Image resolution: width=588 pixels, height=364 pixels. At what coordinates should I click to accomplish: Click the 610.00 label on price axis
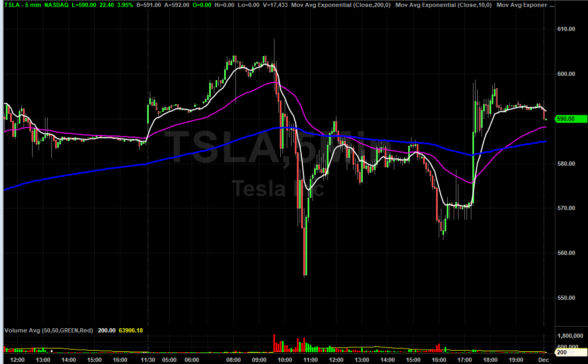point(565,29)
